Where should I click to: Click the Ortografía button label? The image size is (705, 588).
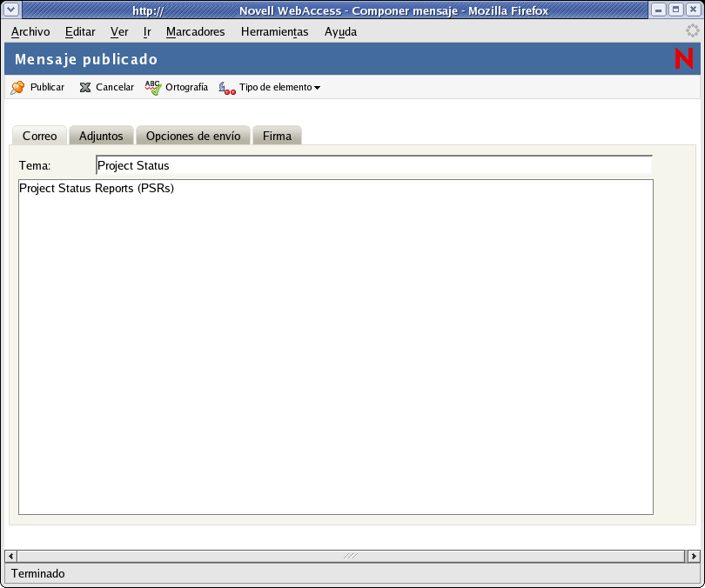pos(186,87)
